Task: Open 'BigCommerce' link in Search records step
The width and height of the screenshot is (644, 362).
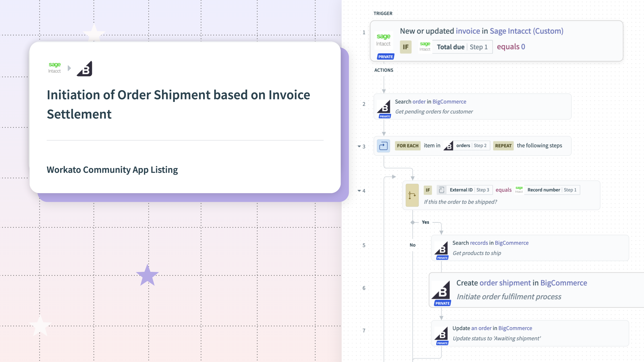Action: pyautogui.click(x=511, y=243)
